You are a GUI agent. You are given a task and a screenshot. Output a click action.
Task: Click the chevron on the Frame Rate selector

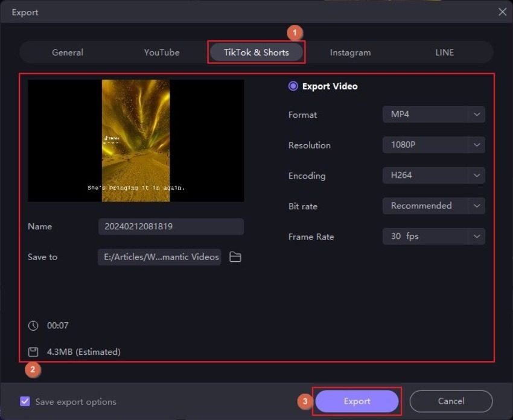click(477, 236)
